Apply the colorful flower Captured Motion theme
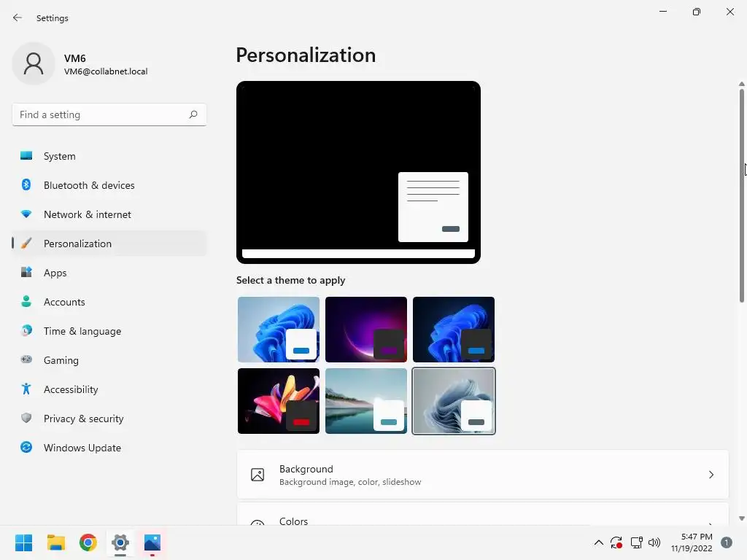Screen dimensions: 747x560 (x=279, y=401)
